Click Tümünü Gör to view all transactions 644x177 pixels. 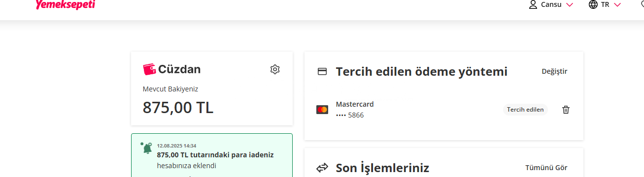(546, 168)
